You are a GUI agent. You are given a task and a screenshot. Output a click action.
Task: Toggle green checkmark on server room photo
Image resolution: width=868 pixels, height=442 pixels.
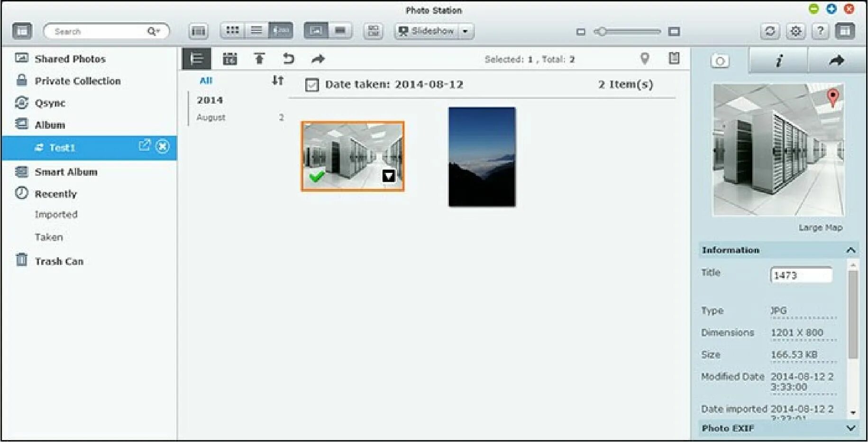coord(317,177)
